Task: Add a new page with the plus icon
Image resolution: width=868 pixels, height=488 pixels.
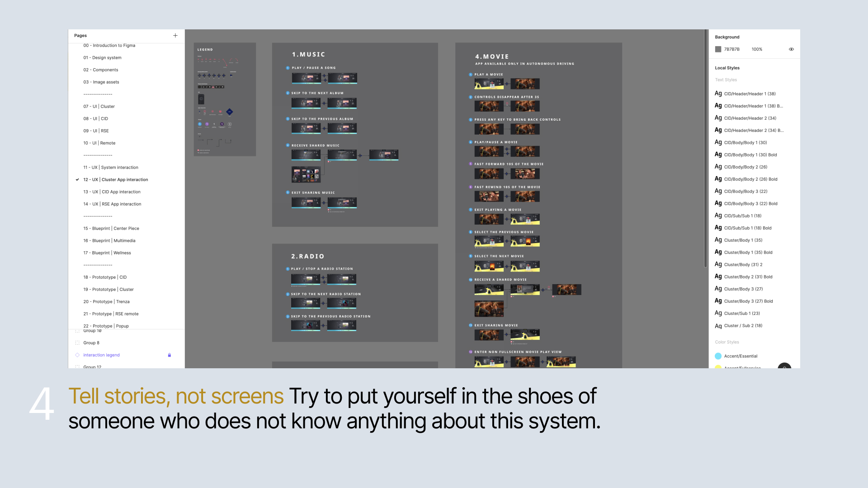Action: [175, 35]
